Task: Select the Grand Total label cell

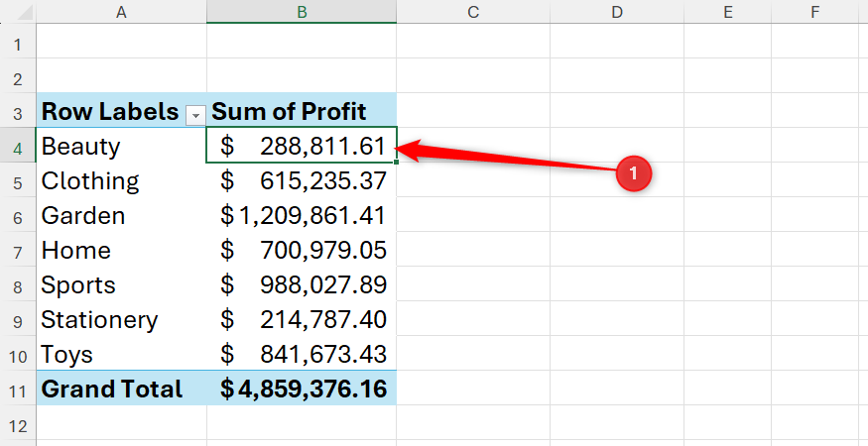Action: [x=121, y=388]
